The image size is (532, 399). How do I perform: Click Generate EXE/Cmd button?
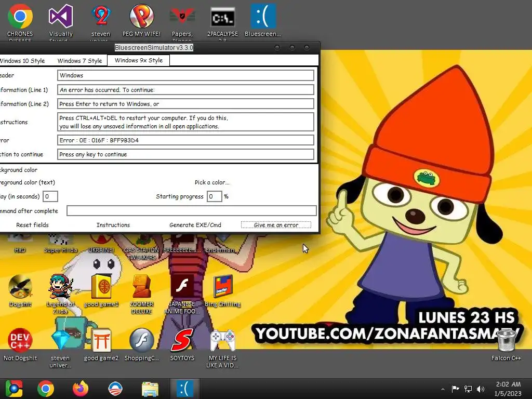coord(195,225)
